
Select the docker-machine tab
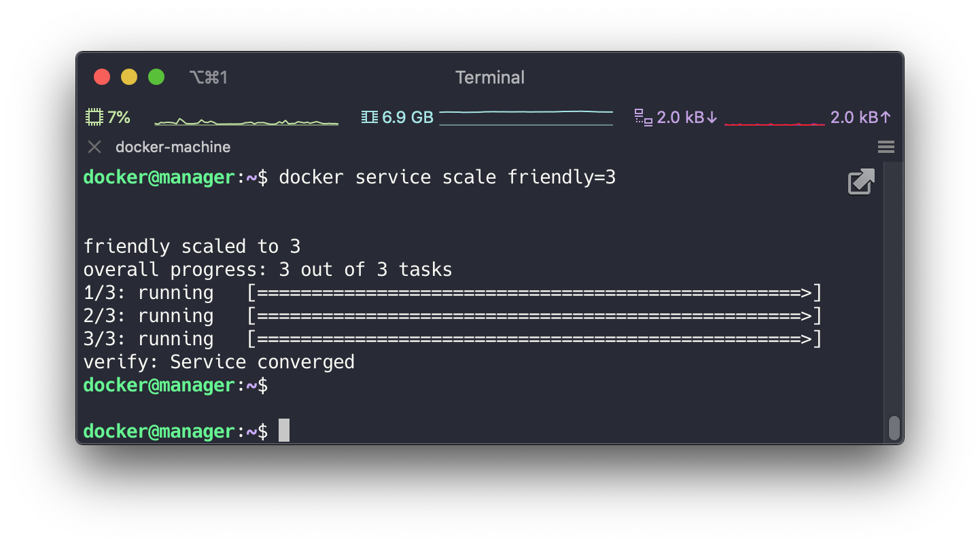[172, 146]
